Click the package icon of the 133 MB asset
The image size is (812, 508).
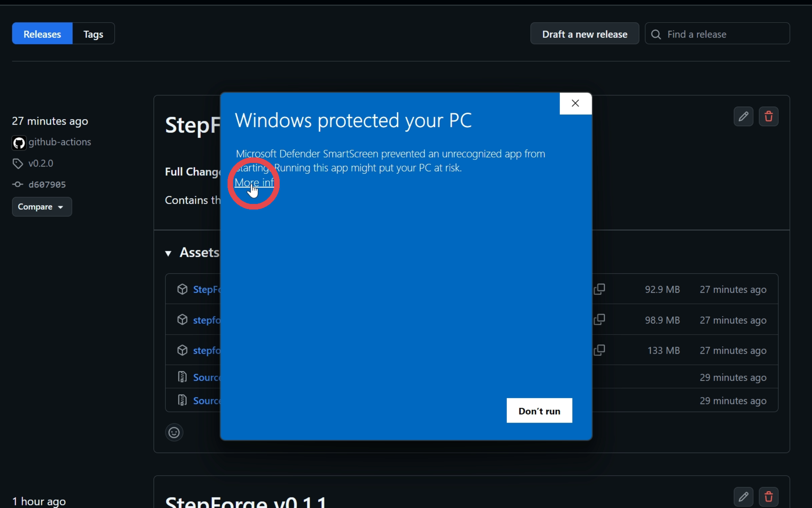[x=182, y=350]
